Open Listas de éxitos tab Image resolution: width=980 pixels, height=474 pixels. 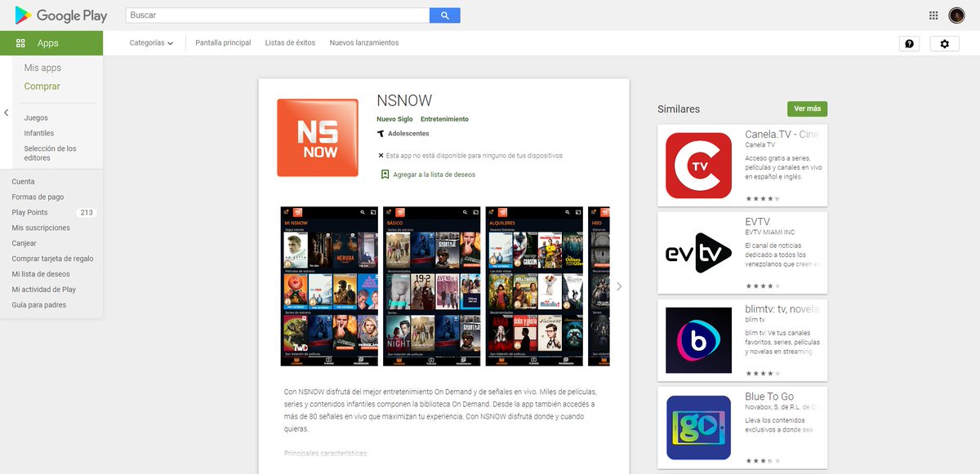click(290, 43)
